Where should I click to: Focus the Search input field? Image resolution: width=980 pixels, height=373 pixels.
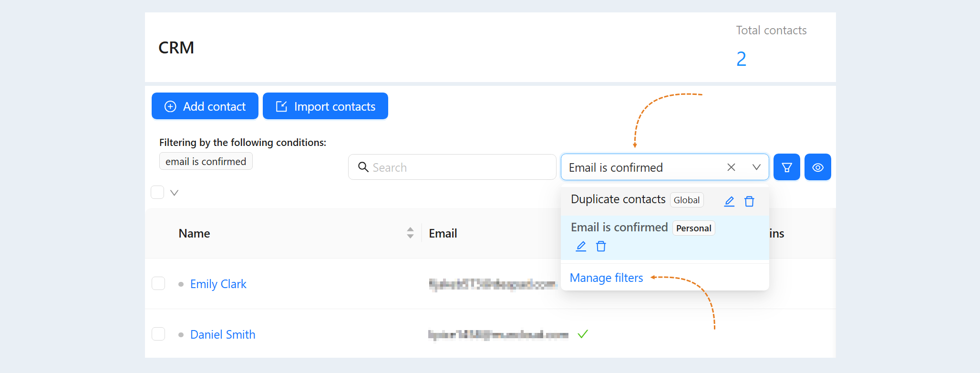point(452,167)
